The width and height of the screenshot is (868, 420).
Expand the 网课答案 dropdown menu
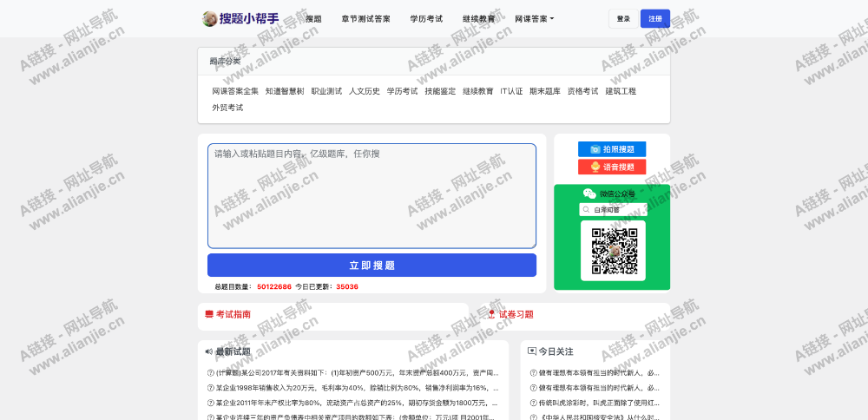point(534,19)
